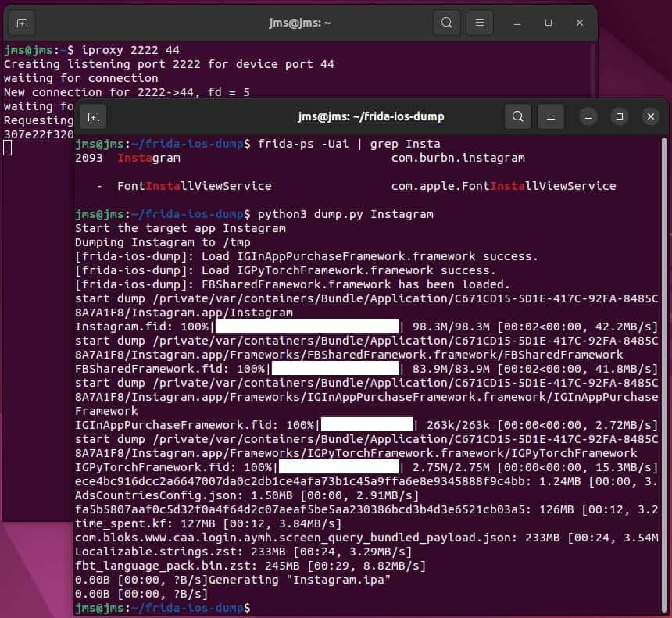
Task: Click the 'Generating "Instagram.ipa"' text
Action: pos(299,580)
